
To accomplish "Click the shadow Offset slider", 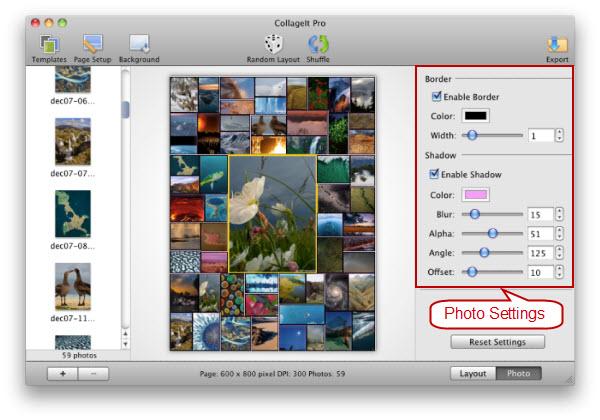I will [492, 272].
